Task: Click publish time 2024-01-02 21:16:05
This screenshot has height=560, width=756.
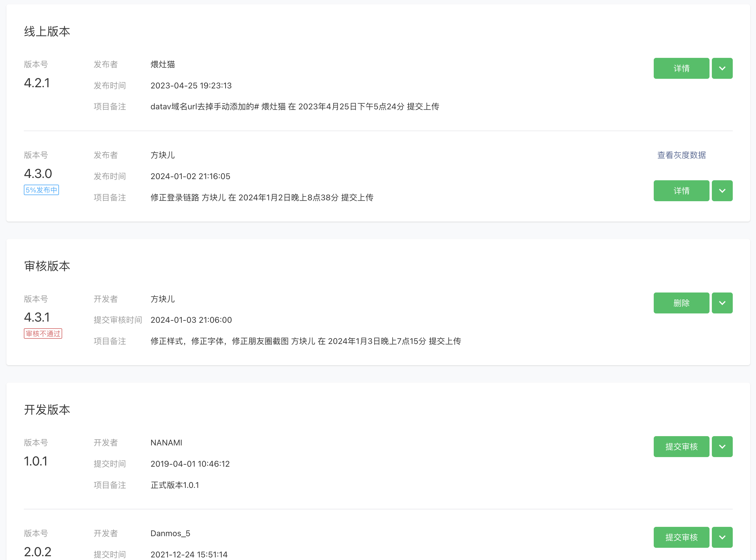Action: click(x=190, y=176)
